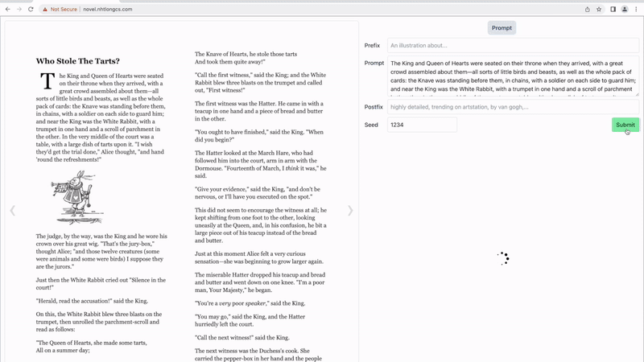This screenshot has width=644, height=362.
Task: Click the paragraph starting "Herald, read the accusation!"
Action: 92,301
